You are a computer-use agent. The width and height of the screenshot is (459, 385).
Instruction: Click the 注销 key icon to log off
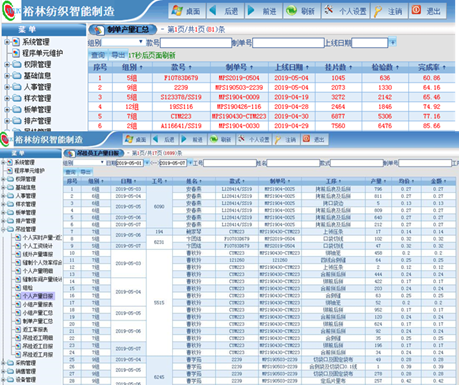click(378, 11)
